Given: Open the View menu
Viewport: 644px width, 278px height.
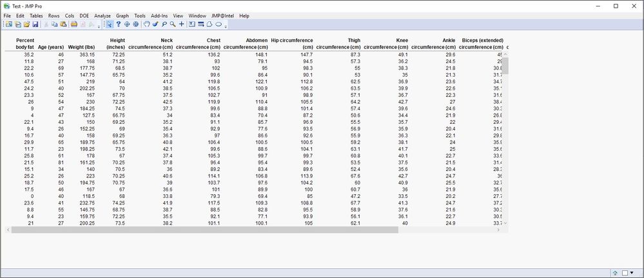Looking at the screenshot, I should 179,15.
